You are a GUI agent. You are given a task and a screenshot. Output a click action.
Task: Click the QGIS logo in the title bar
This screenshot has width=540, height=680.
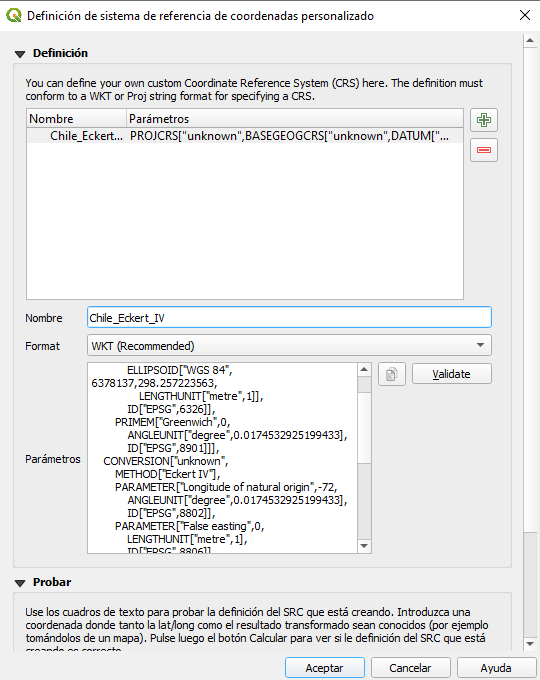13,16
